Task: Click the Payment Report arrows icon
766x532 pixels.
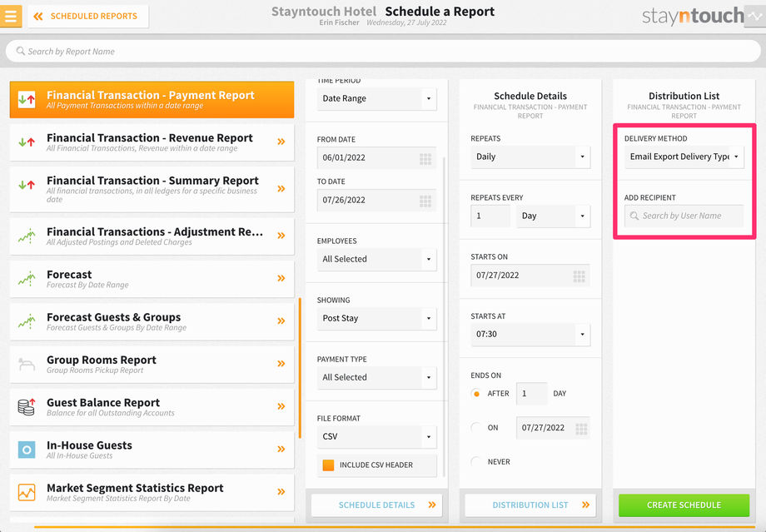Action: tap(27, 100)
